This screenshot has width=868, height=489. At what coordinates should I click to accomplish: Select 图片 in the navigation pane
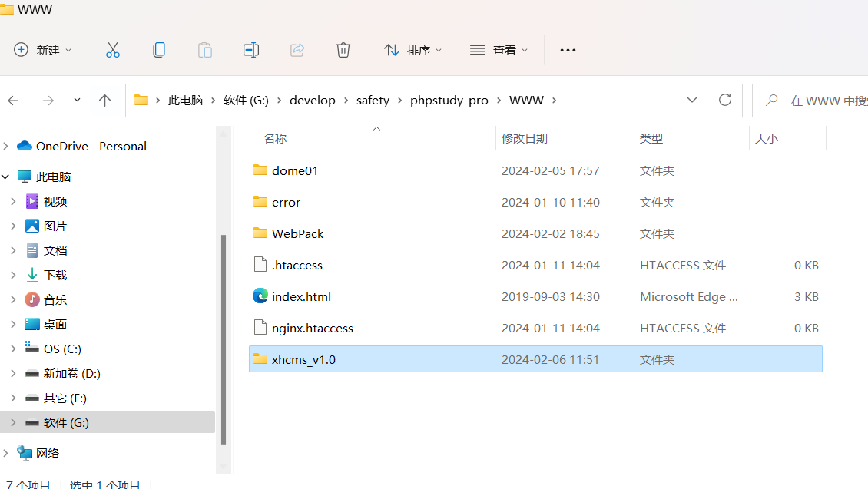point(55,226)
